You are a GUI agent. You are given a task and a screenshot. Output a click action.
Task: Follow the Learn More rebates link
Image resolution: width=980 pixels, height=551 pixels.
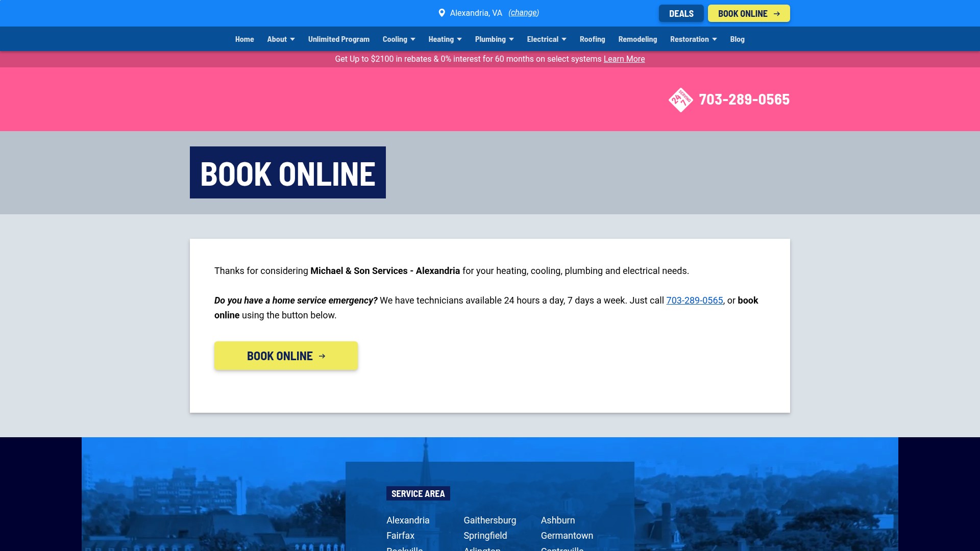(x=624, y=59)
